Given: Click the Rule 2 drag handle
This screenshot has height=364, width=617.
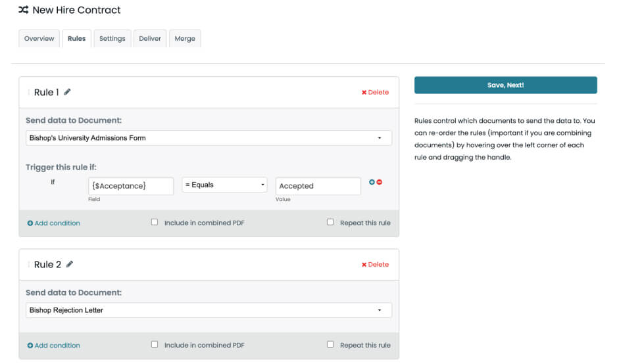Looking at the screenshot, I should (28, 265).
